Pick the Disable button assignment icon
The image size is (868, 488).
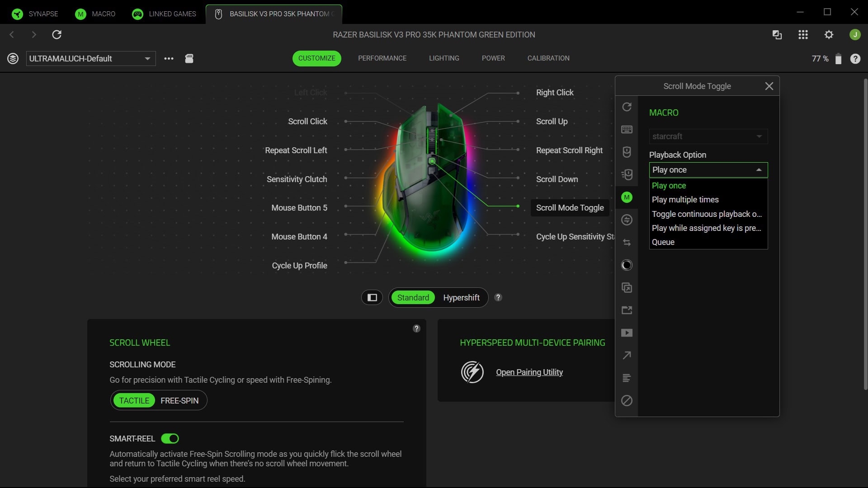tap(627, 400)
